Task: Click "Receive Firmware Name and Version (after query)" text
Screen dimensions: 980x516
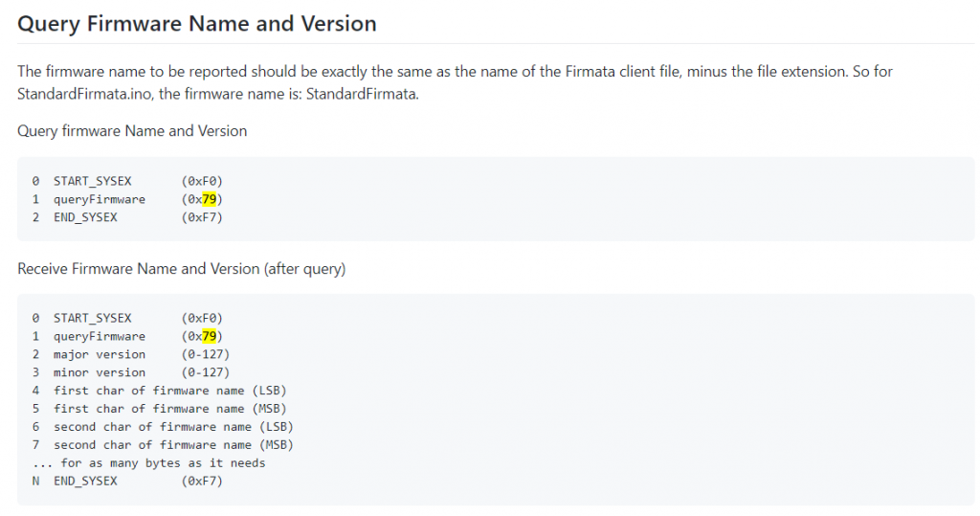Action: click(182, 269)
